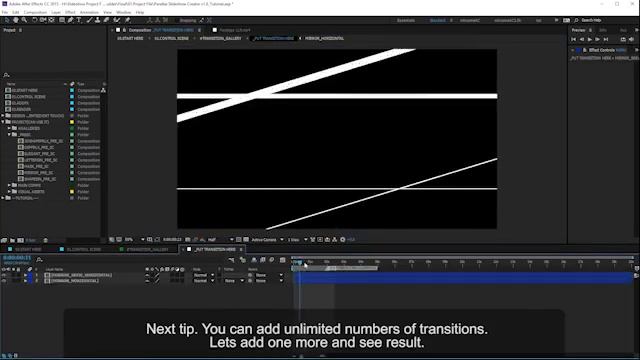Click yellow label swatch of VISUAL ASSETS folder

coord(72,191)
